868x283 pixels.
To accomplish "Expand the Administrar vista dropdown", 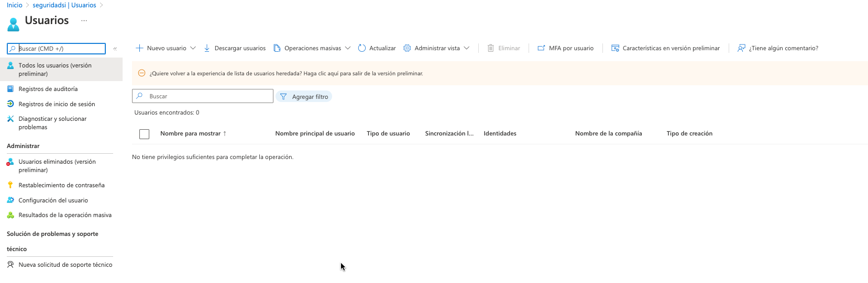I will pyautogui.click(x=466, y=48).
